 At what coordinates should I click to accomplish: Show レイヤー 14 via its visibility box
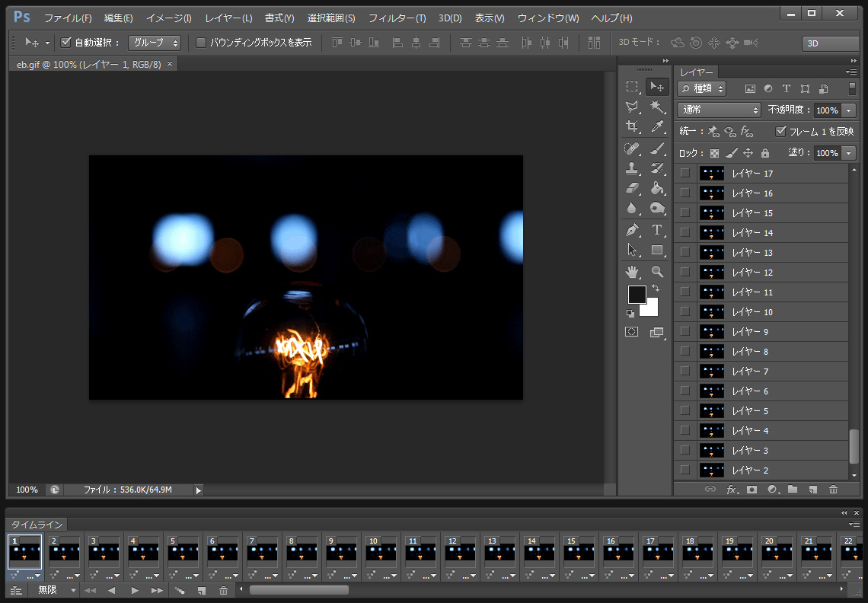coord(685,232)
